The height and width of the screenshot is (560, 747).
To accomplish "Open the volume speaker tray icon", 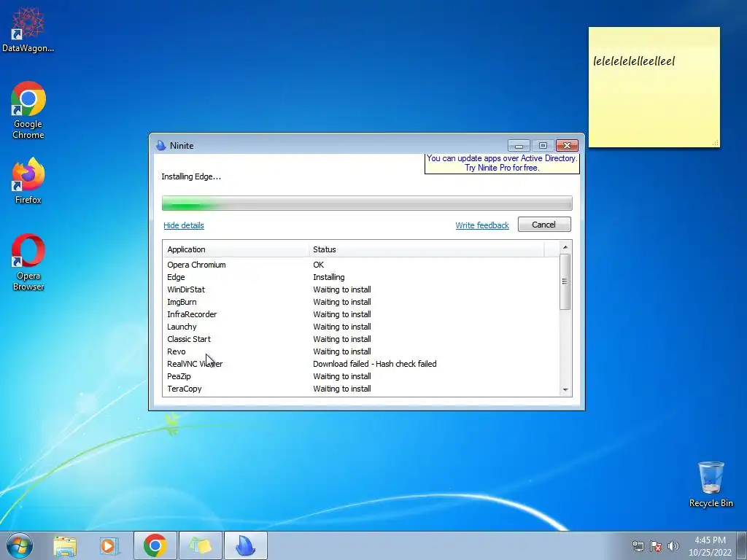I will click(673, 546).
